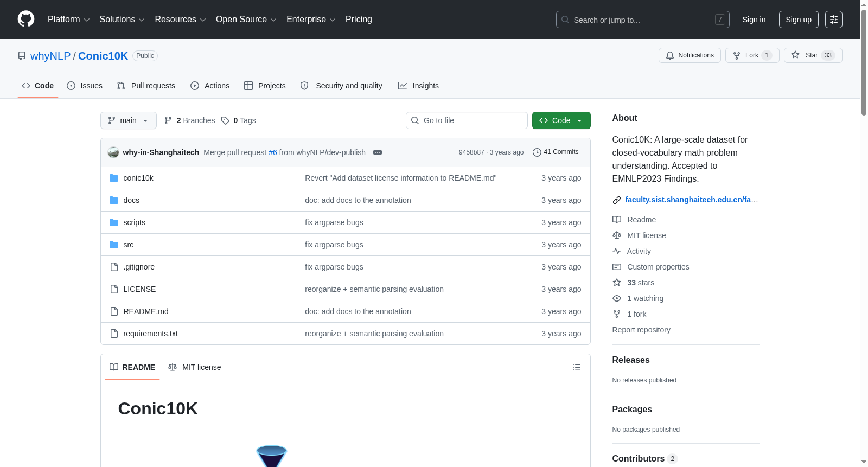Switch to the Pull requests tab
The width and height of the screenshot is (868, 467).
coord(146,86)
